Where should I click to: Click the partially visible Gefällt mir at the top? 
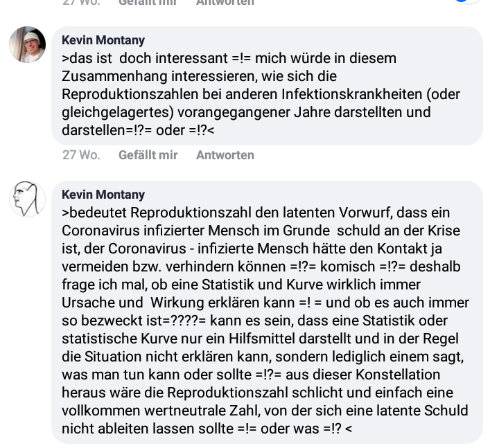148,3
